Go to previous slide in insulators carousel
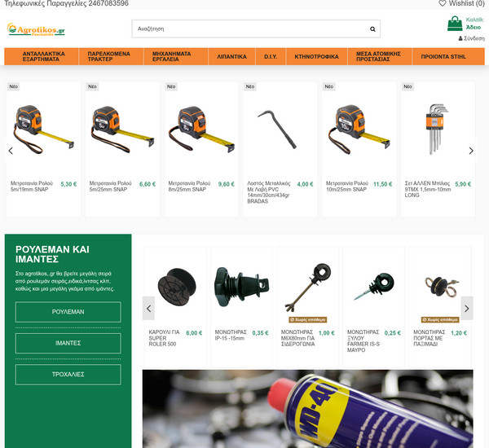489x448 pixels. [148, 309]
